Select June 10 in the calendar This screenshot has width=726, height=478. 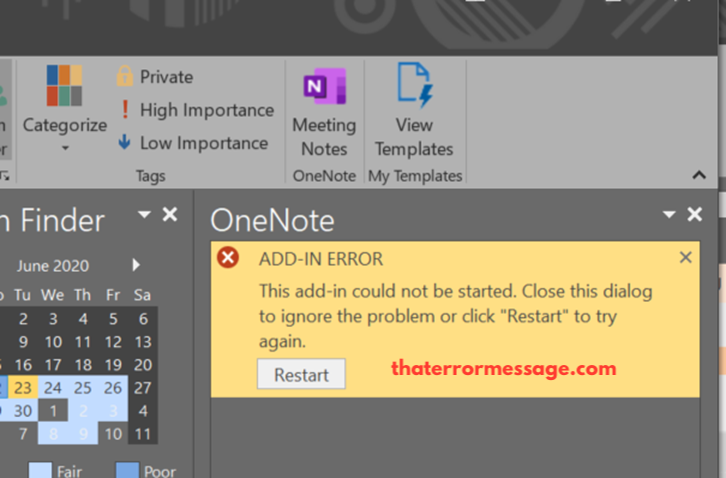click(53, 342)
